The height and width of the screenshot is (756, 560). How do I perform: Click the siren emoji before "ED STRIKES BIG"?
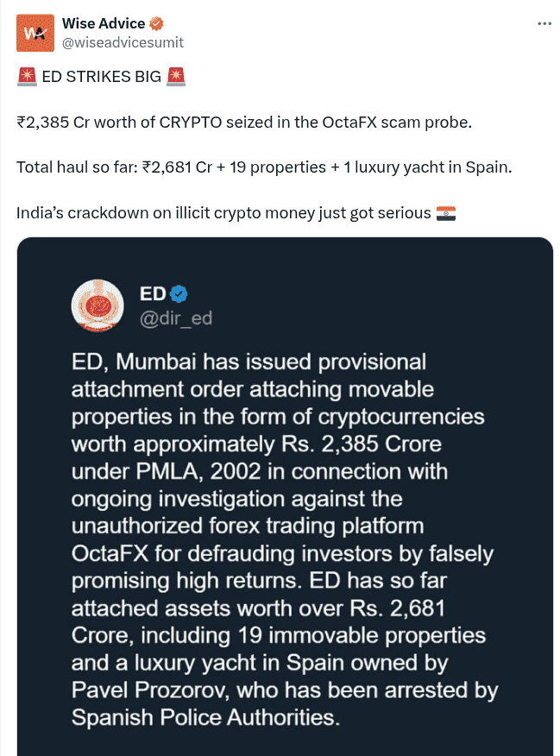point(27,77)
